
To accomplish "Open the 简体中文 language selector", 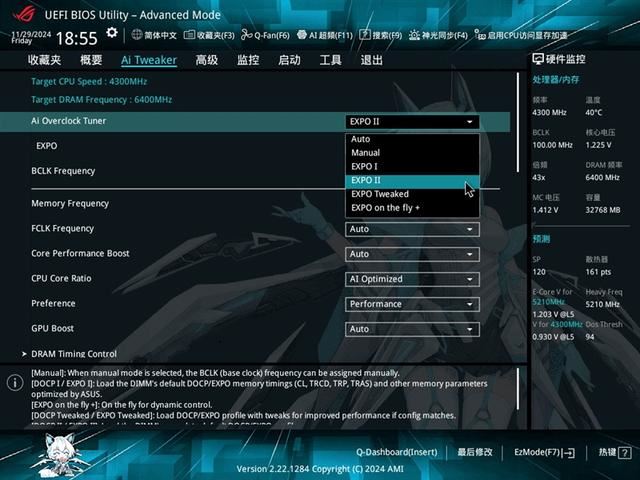I will point(153,35).
